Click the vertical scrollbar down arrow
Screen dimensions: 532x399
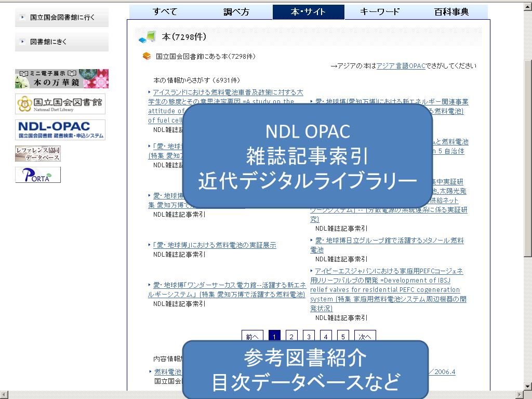click(x=528, y=386)
